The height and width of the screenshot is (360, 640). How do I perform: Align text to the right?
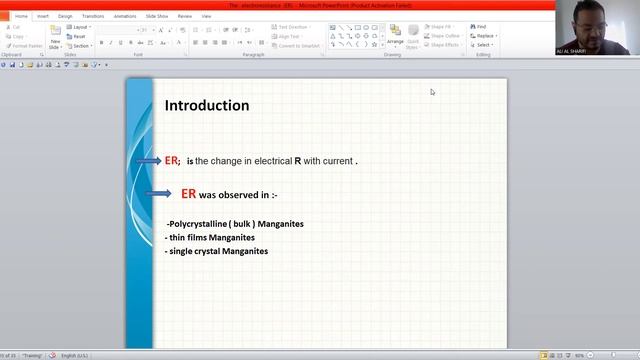215,42
